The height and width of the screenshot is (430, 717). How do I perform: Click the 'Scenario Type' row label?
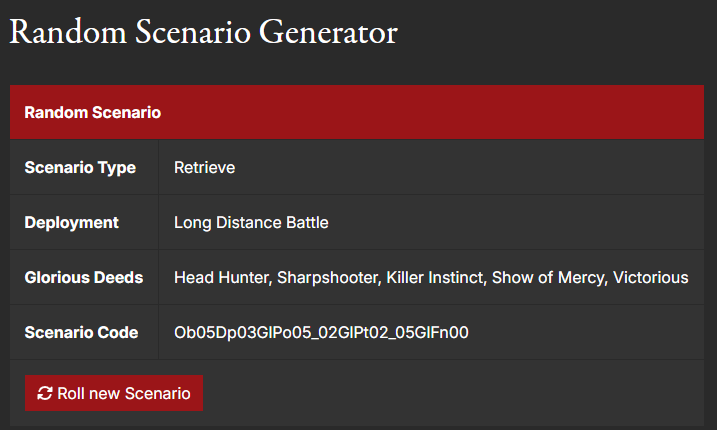coord(80,168)
